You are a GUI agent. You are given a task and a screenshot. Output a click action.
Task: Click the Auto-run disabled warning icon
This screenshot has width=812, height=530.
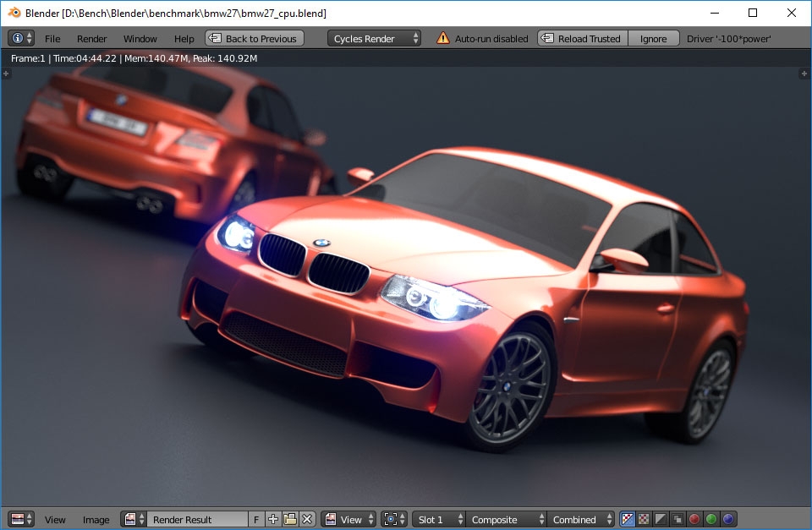(x=442, y=38)
